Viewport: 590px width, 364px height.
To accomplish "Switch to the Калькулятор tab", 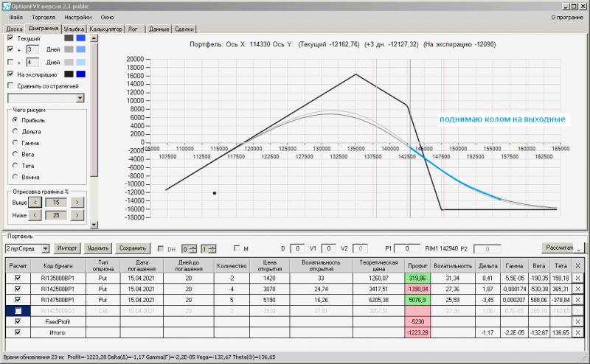I will pos(105,29).
